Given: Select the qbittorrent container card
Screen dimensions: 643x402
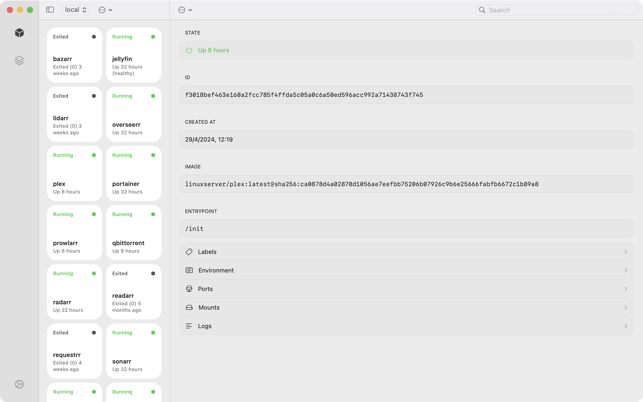Looking at the screenshot, I should tap(134, 233).
